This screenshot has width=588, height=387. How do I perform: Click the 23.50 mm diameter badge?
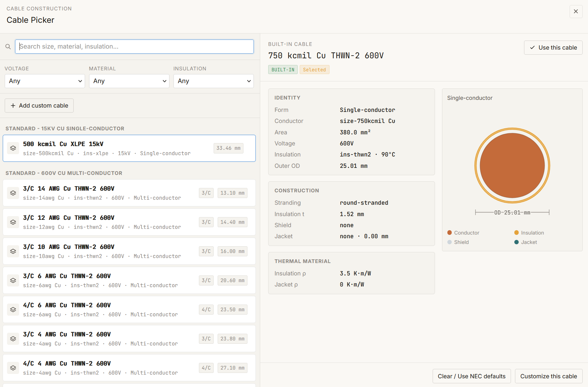tap(232, 310)
